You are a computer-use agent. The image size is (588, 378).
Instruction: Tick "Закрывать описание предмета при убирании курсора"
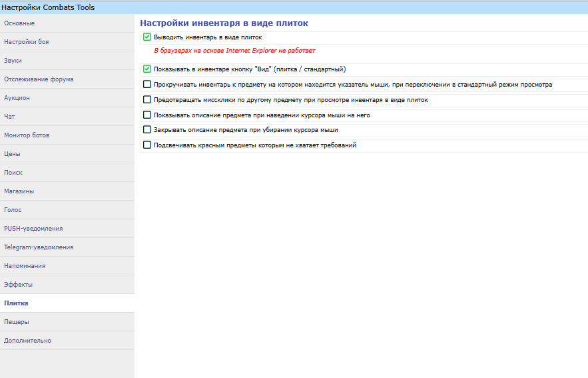(147, 130)
